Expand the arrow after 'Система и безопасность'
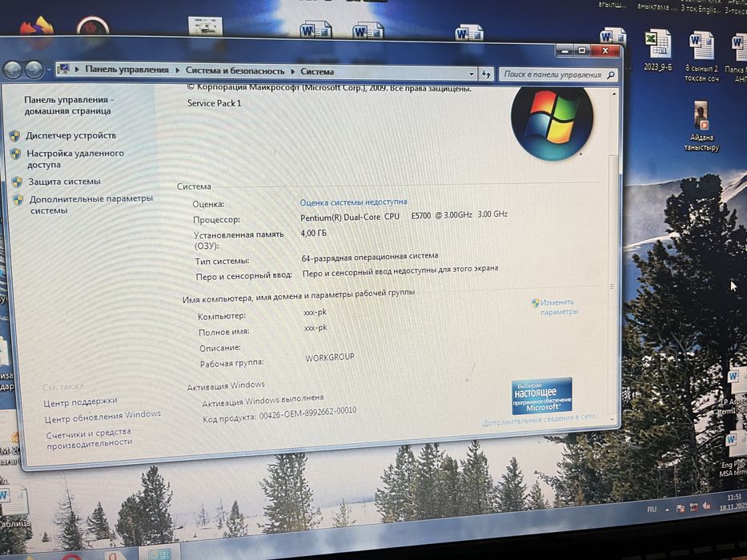 [292, 71]
